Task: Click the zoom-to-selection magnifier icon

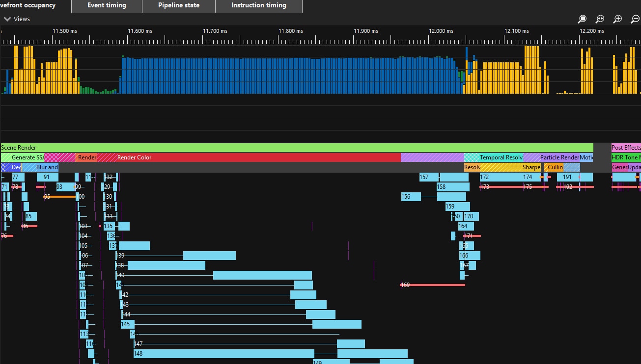Action: coord(582,19)
